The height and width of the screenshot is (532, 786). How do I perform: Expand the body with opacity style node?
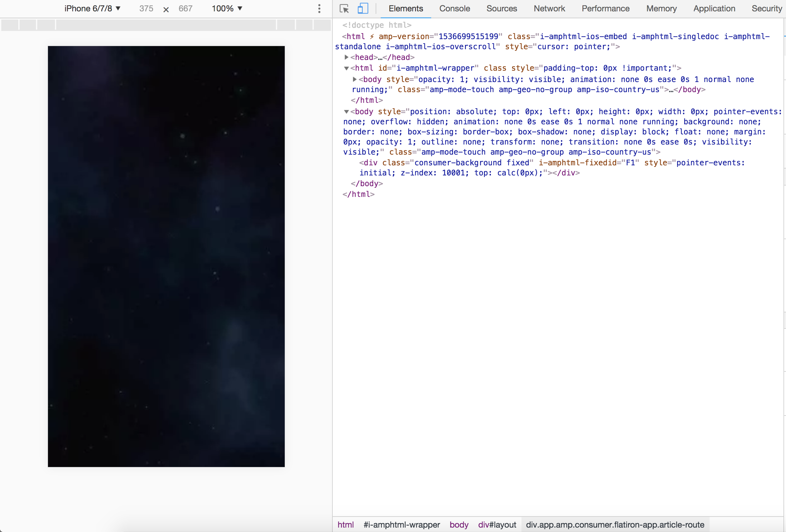pos(354,79)
